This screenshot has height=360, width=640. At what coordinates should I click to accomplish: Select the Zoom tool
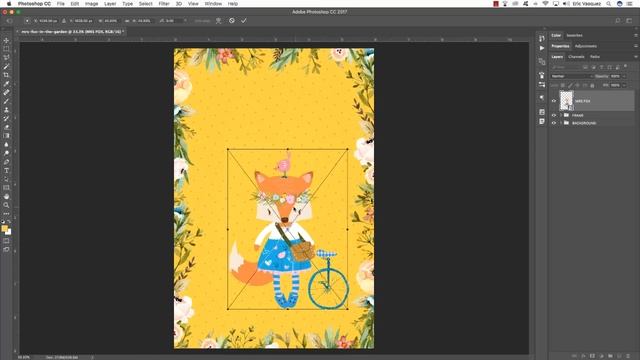coord(6,205)
